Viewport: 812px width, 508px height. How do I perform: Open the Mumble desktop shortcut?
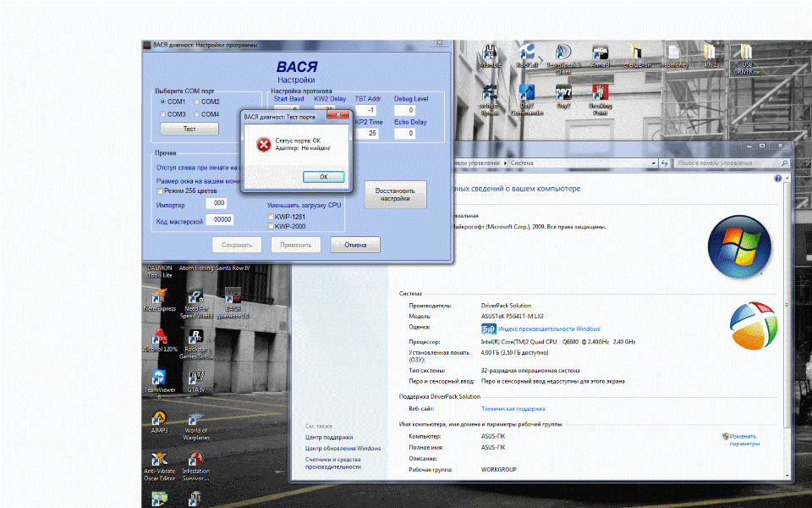pyautogui.click(x=491, y=52)
